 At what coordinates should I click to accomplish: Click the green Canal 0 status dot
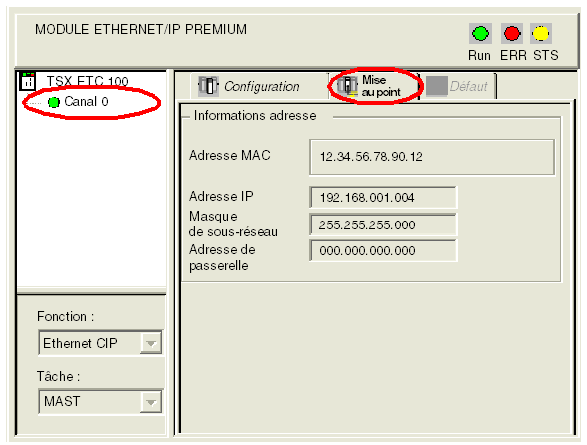coord(54,102)
